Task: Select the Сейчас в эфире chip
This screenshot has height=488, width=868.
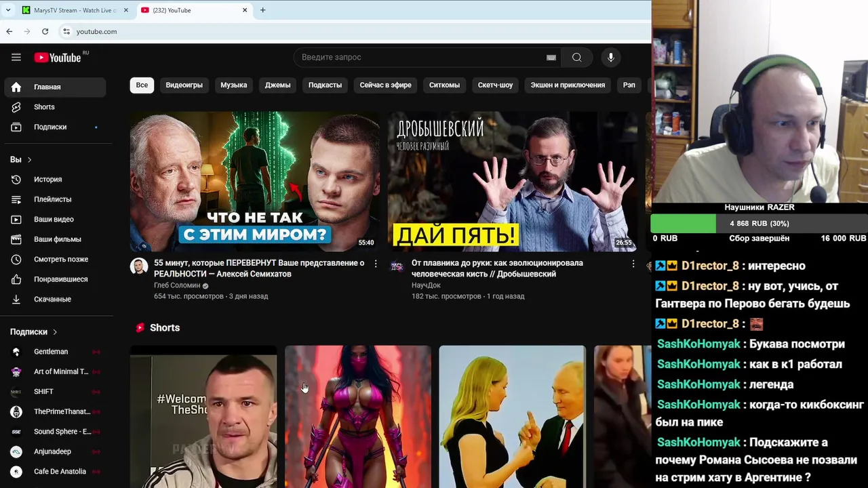Action: 386,85
